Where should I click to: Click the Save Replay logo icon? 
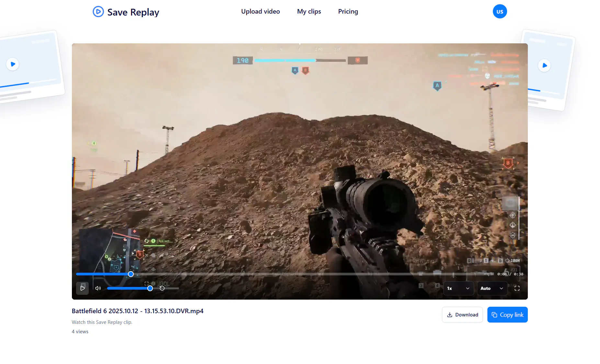click(x=98, y=12)
